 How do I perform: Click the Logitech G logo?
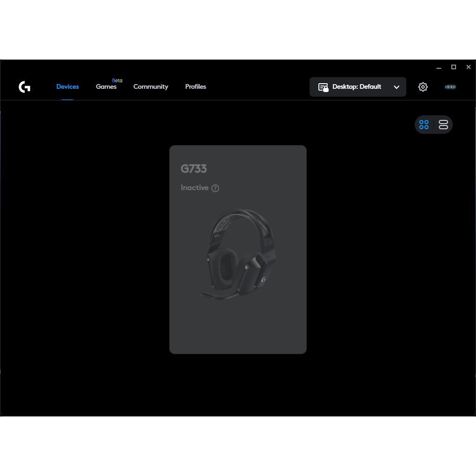point(24,87)
